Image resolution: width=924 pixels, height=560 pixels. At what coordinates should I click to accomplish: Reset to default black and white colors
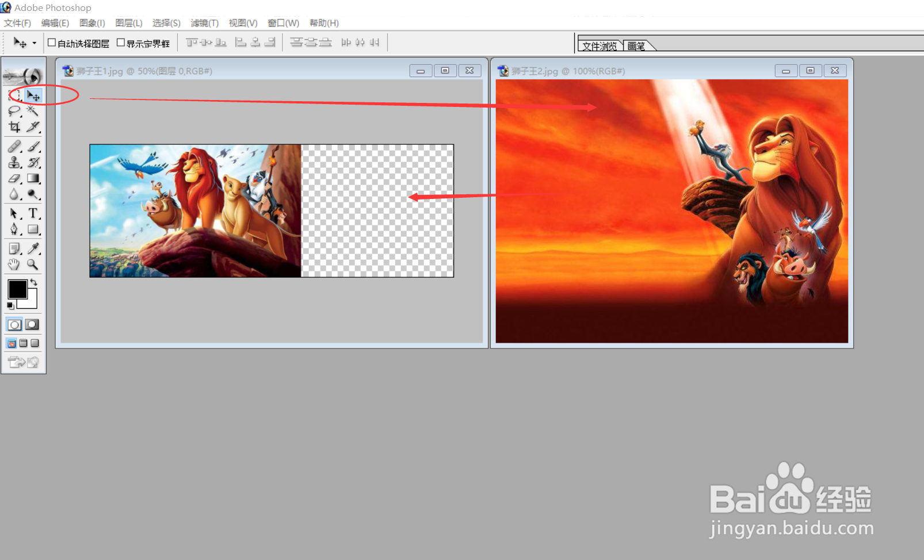pyautogui.click(x=10, y=306)
